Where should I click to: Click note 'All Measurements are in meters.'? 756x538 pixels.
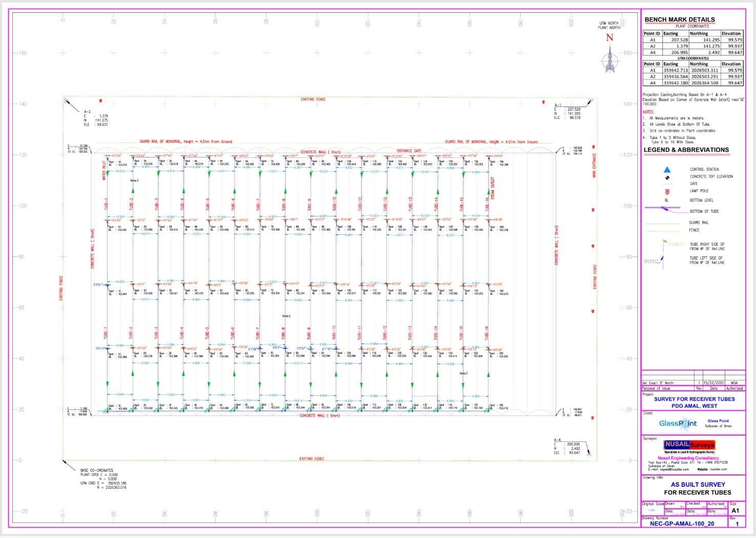[677, 118]
